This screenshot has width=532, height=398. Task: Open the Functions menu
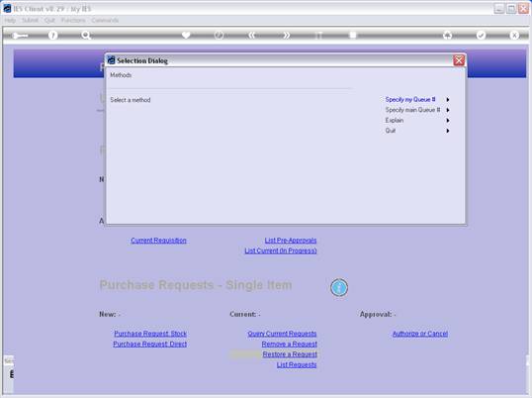coord(73,21)
